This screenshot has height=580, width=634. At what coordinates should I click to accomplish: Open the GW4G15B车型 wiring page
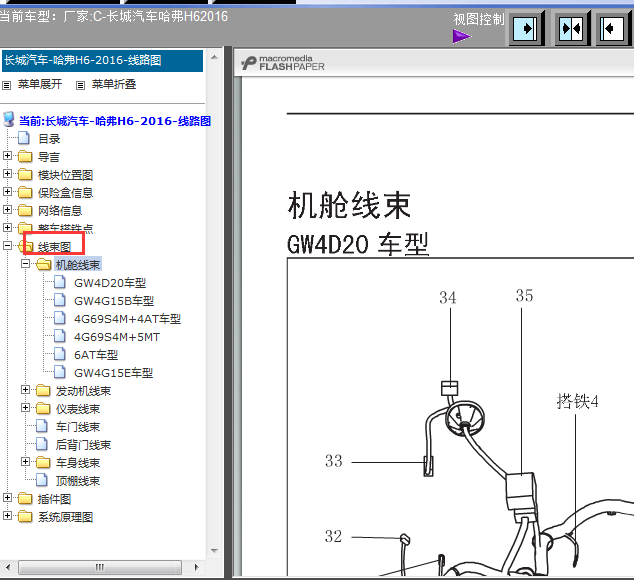(x=114, y=301)
